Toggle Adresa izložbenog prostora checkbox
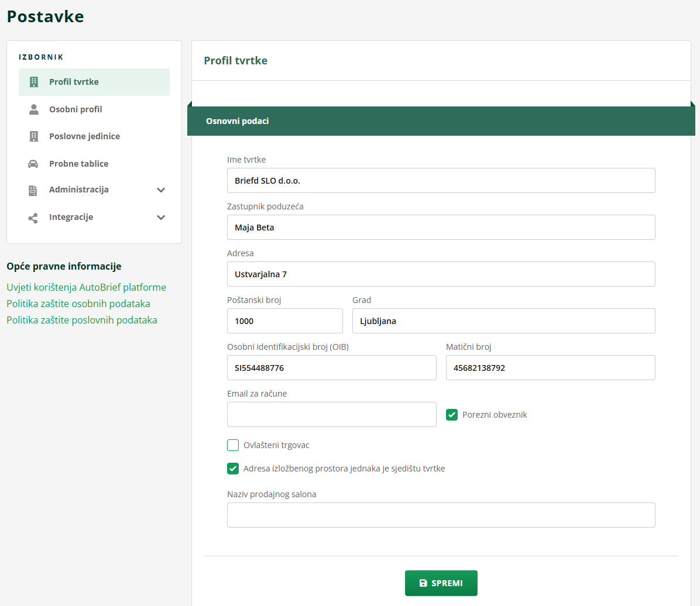Image resolution: width=700 pixels, height=606 pixels. point(233,469)
